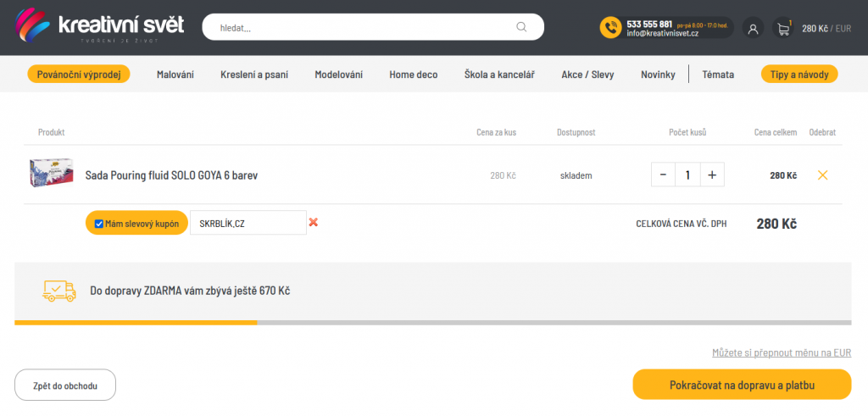Increase quantity with the plus button
The image size is (868, 416).
(x=712, y=175)
